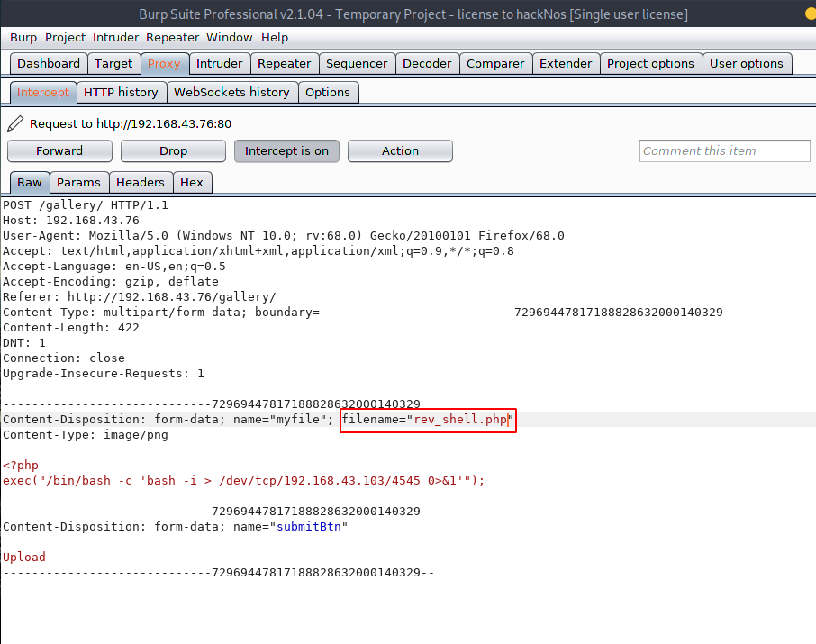Click the Content-Length: 422 line
This screenshot has height=644, width=816.
pos(71,328)
